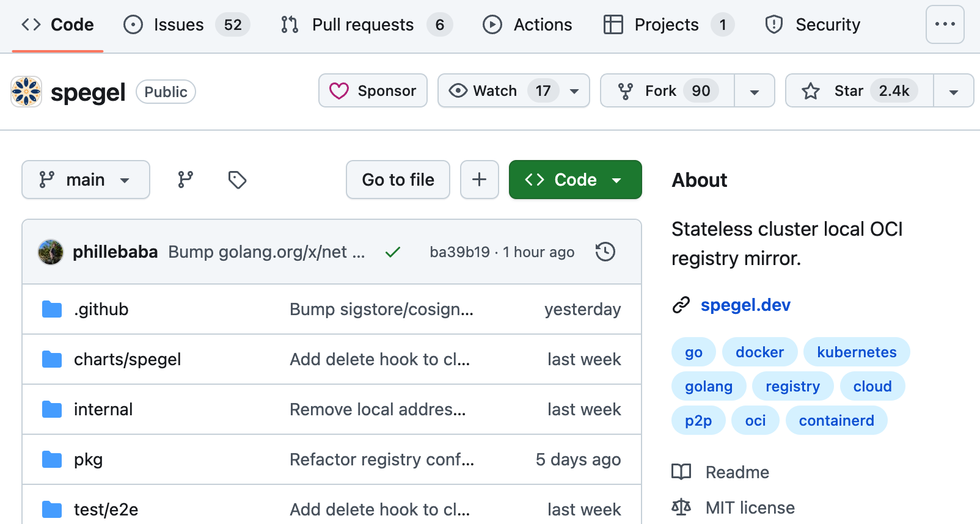Viewport: 980px width, 524px height.
Task: Open the three-dot overflow menu
Action: 945,24
